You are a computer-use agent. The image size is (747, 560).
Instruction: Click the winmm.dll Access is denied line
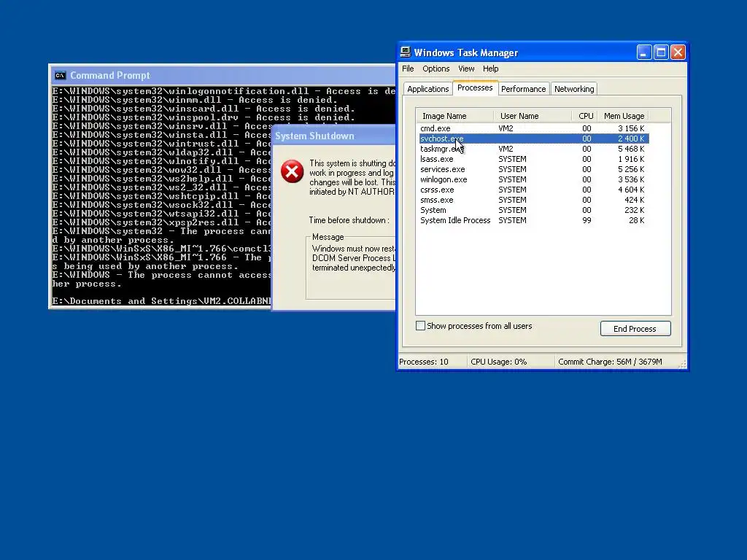195,100
